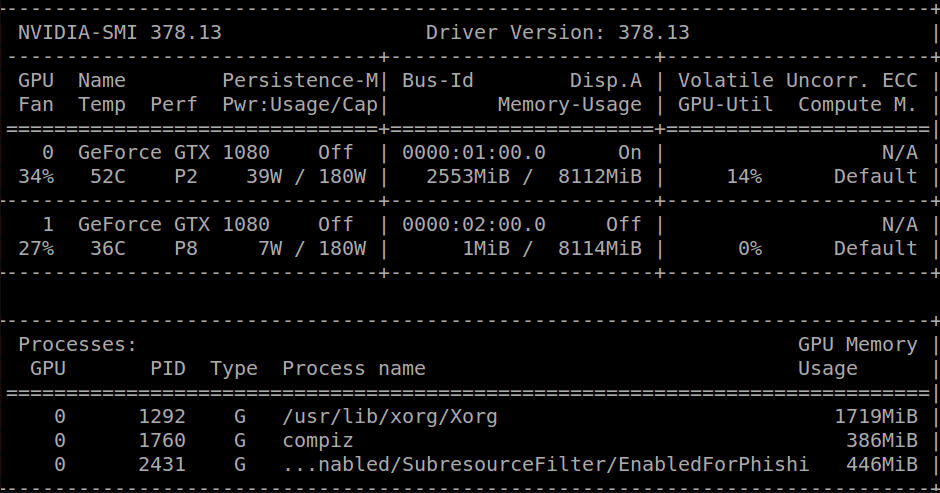Click the PID column header

(x=168, y=368)
